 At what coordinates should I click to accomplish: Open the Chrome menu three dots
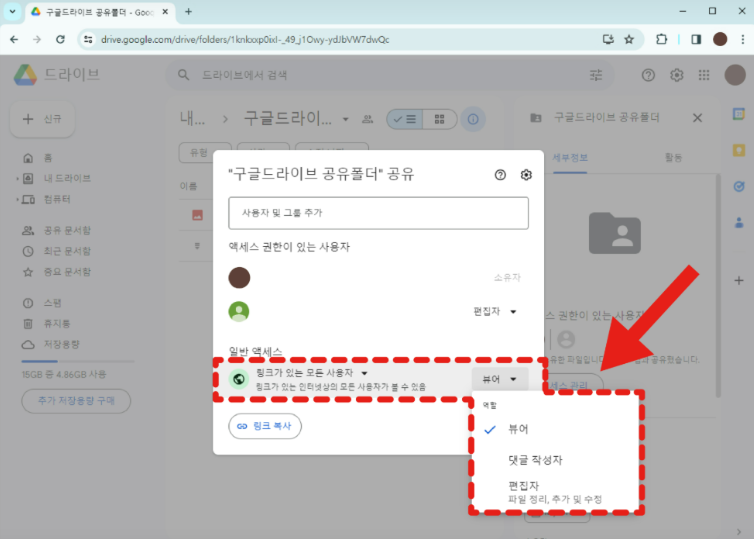(743, 39)
